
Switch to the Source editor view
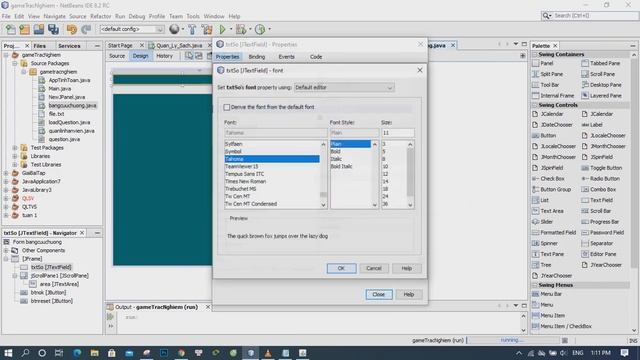pos(117,56)
